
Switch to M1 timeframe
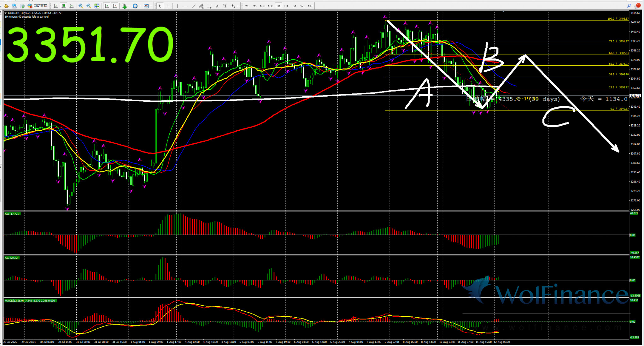pos(247,6)
